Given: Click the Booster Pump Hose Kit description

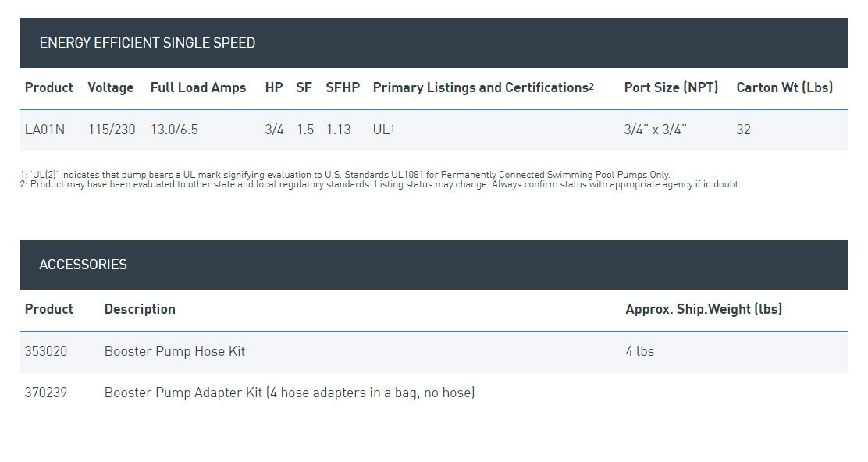Looking at the screenshot, I should 175,351.
